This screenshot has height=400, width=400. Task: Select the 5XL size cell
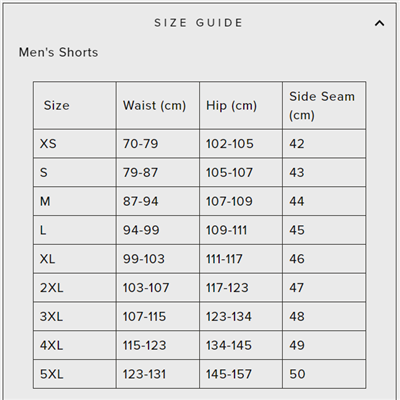click(x=75, y=374)
